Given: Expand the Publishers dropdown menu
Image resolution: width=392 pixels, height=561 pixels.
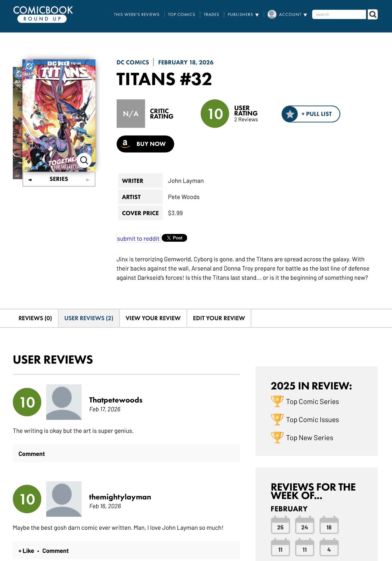Looking at the screenshot, I should [243, 14].
